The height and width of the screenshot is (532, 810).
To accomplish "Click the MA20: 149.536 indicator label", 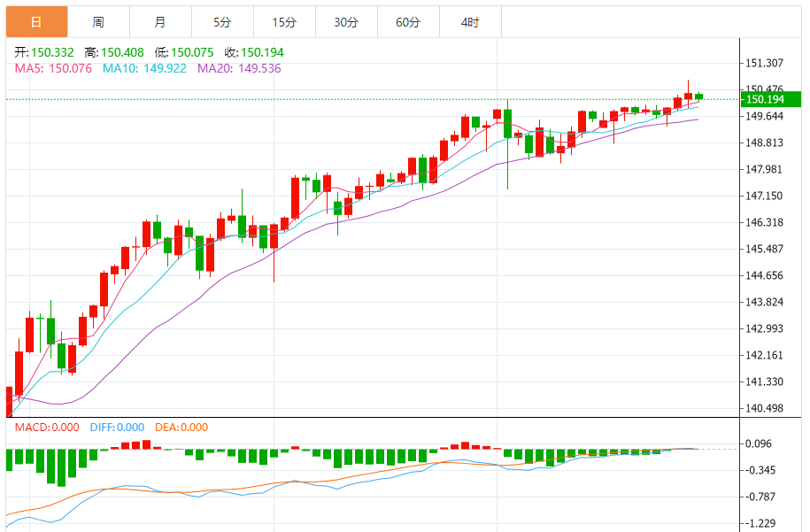I will click(239, 69).
